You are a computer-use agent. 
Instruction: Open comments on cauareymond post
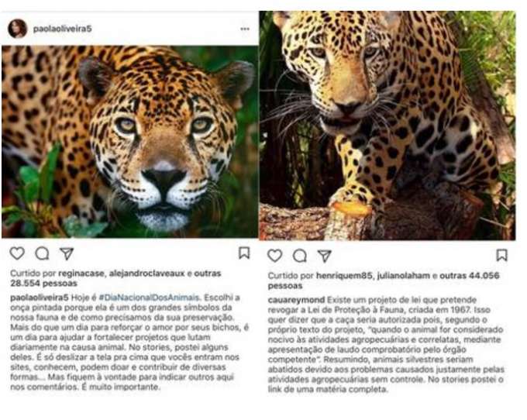click(x=299, y=256)
